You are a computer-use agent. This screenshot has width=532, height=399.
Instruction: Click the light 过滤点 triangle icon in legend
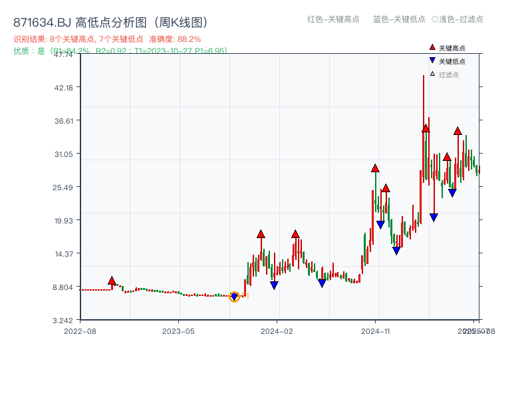pyautogui.click(x=432, y=74)
